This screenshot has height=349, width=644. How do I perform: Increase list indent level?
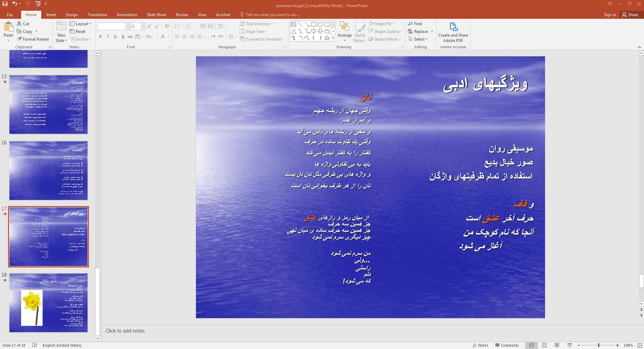pos(210,26)
